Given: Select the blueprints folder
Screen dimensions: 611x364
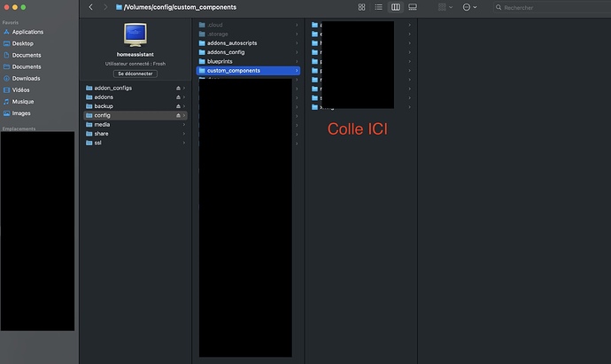Looking at the screenshot, I should coord(248,61).
